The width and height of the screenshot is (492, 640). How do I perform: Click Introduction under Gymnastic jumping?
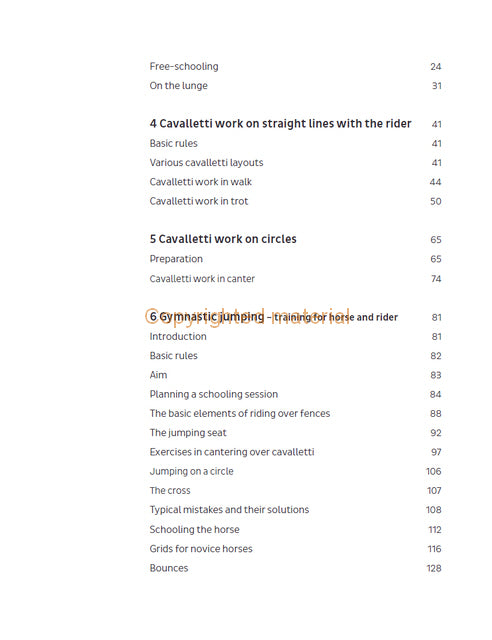[x=178, y=336]
